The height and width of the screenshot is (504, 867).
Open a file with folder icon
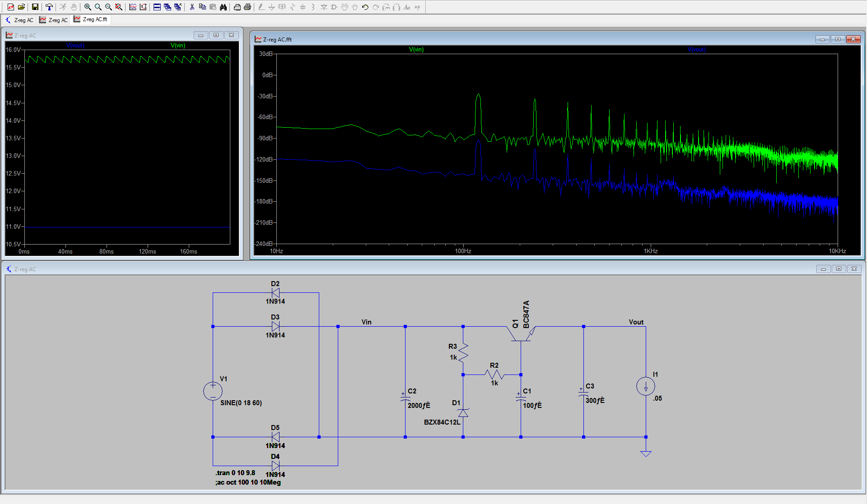click(21, 7)
